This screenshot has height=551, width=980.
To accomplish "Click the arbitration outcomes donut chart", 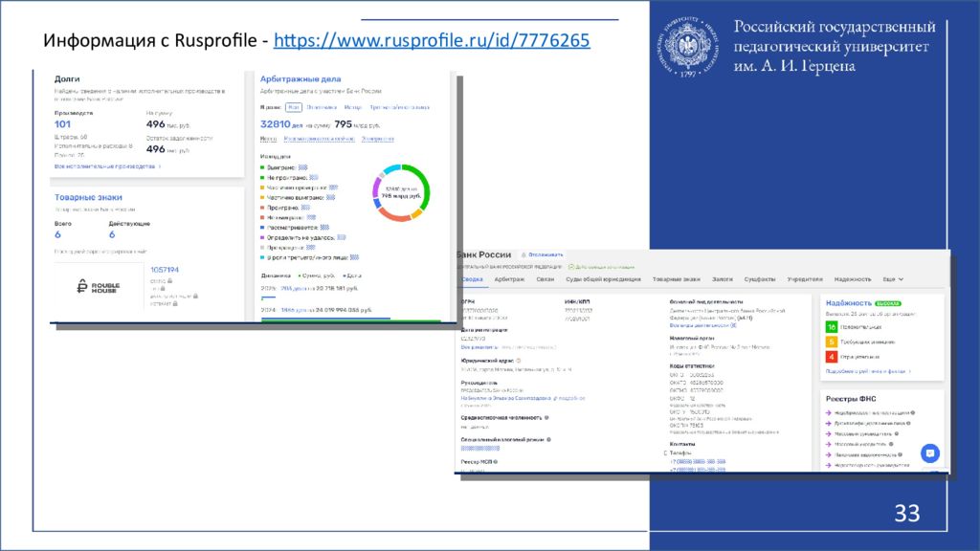I will point(401,192).
